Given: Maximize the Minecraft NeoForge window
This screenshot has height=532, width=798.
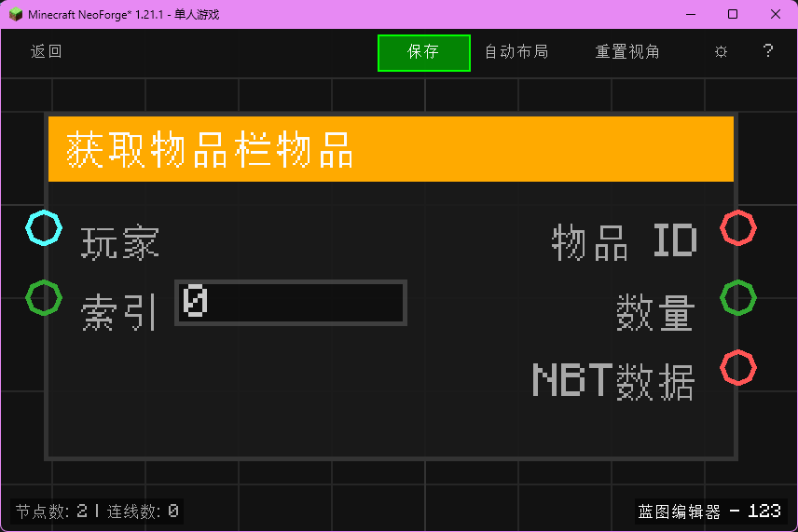Looking at the screenshot, I should (x=733, y=14).
